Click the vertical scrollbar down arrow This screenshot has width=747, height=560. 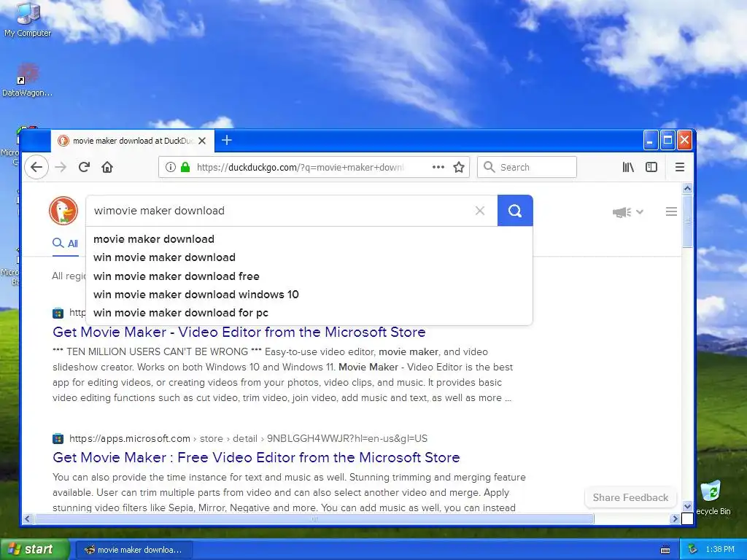pos(687,506)
